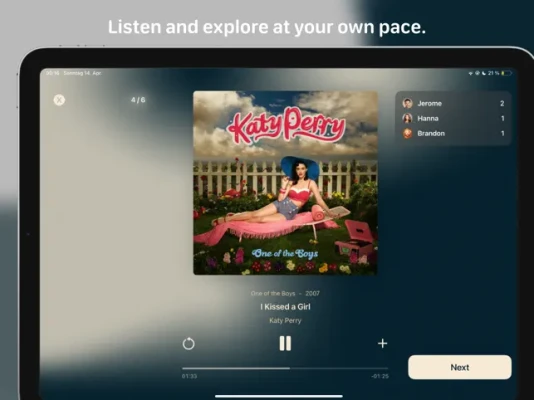Click the remaining time -01:25
Screen dimensions: 534x400
click(x=380, y=376)
